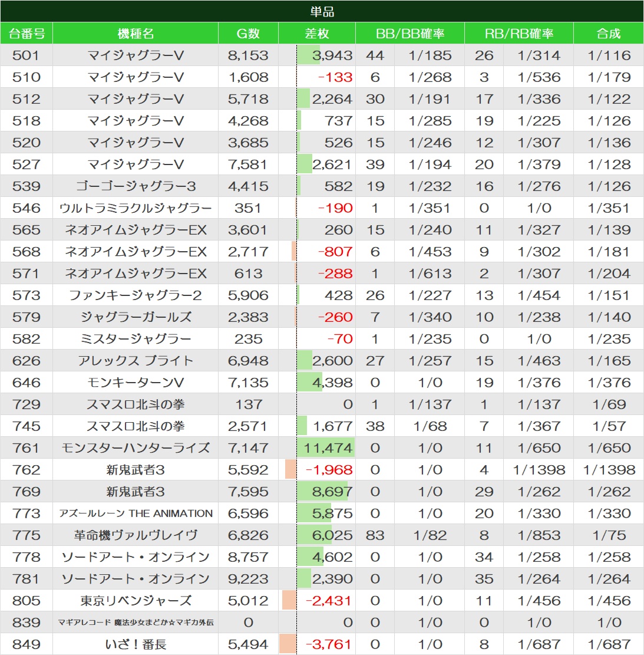Image resolution: width=644 pixels, height=655 pixels.
Task: Select machine number 729 cell
Action: [27, 404]
